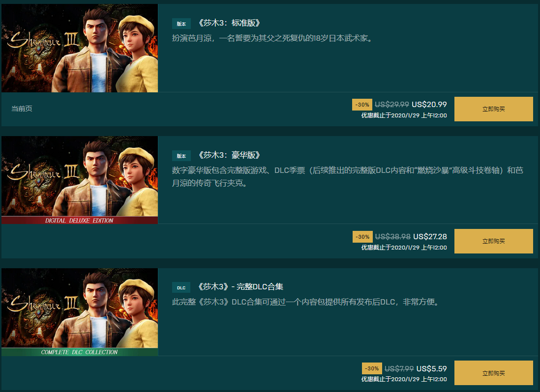Viewport: 540px width, 392px height.
Task: Click the 版本 badge for 豪华版
Action: pos(181,156)
